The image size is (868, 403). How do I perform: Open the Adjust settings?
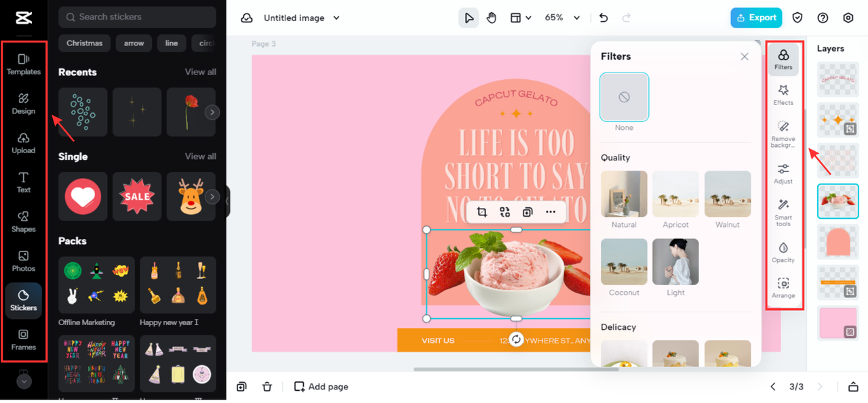click(783, 173)
